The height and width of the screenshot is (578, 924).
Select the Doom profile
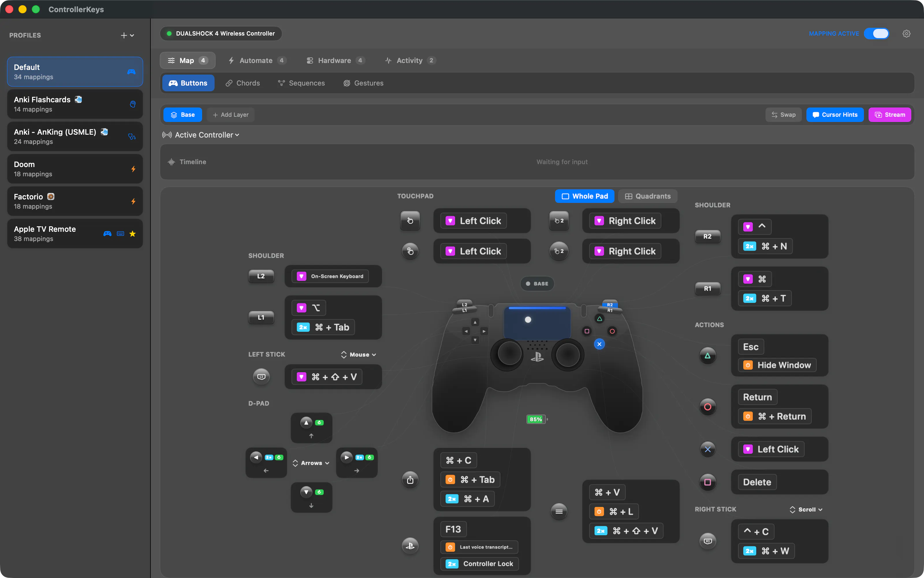point(75,169)
